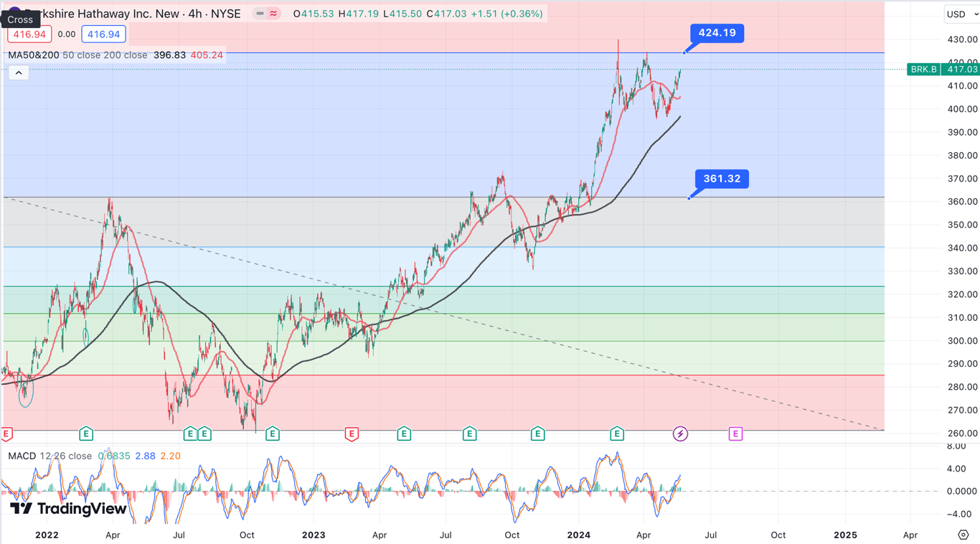
Task: Click the 8.00 level on the MACD scale
Action: tap(956, 446)
